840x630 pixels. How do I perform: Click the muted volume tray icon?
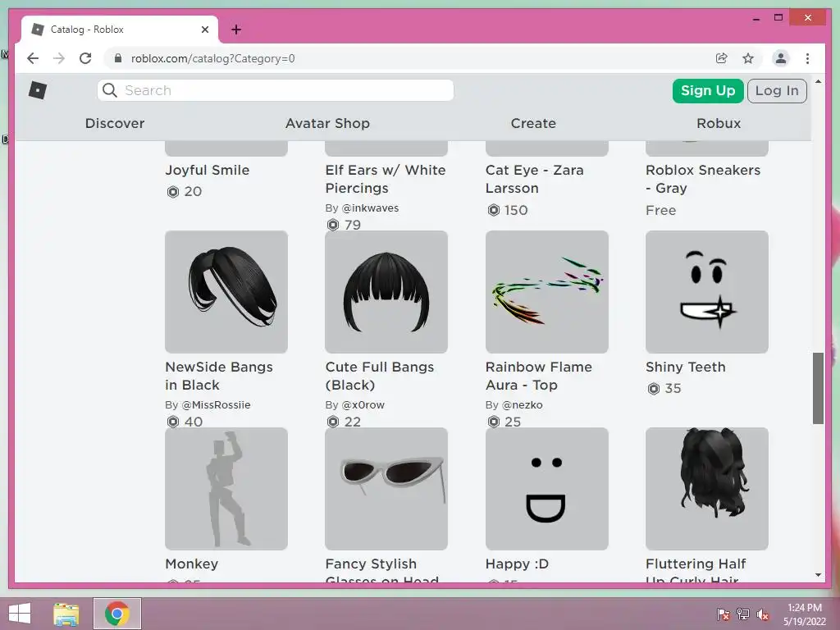coord(763,614)
